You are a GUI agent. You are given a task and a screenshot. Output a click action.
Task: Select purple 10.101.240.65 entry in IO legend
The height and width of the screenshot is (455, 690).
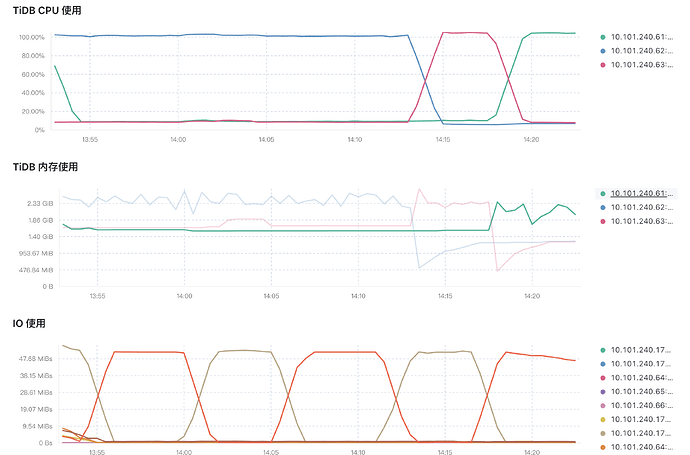(x=644, y=391)
